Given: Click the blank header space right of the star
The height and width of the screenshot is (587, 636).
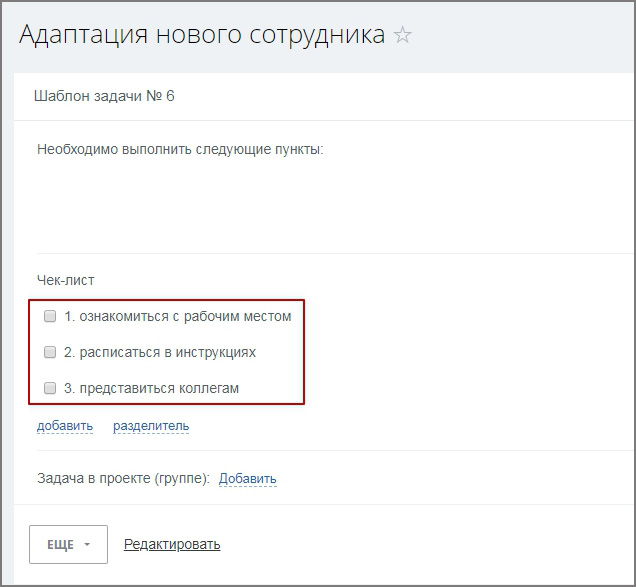Looking at the screenshot, I should [x=520, y=36].
